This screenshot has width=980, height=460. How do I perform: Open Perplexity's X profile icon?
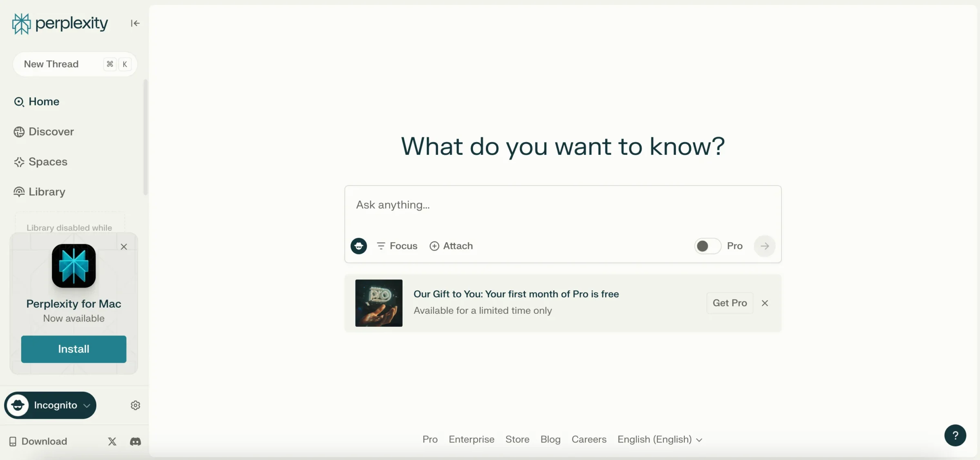tap(112, 442)
